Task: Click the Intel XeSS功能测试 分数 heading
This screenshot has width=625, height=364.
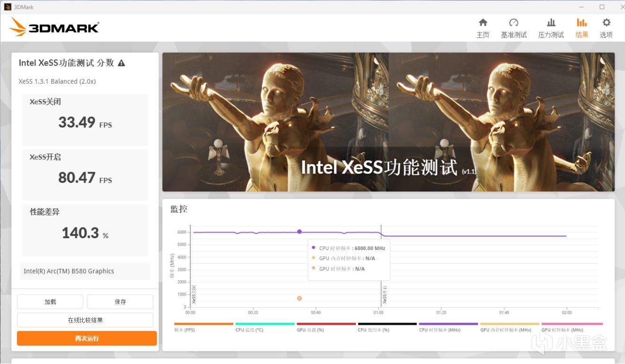Action: (x=66, y=63)
